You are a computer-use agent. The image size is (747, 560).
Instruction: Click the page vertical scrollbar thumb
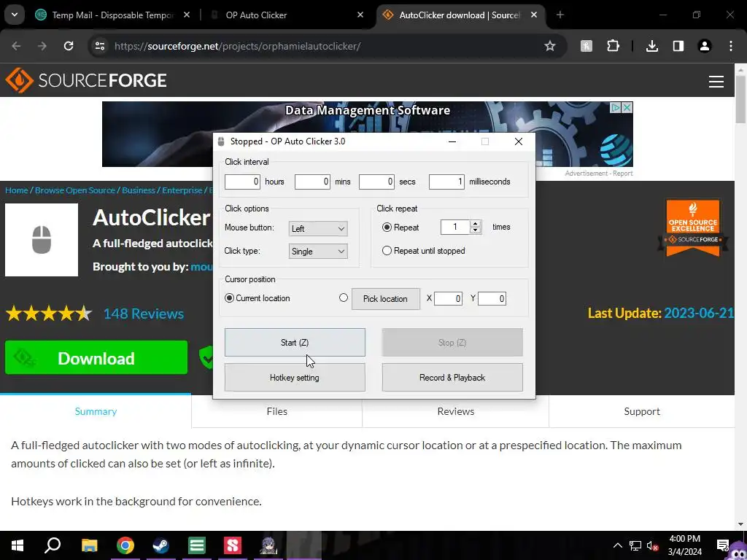point(741,99)
